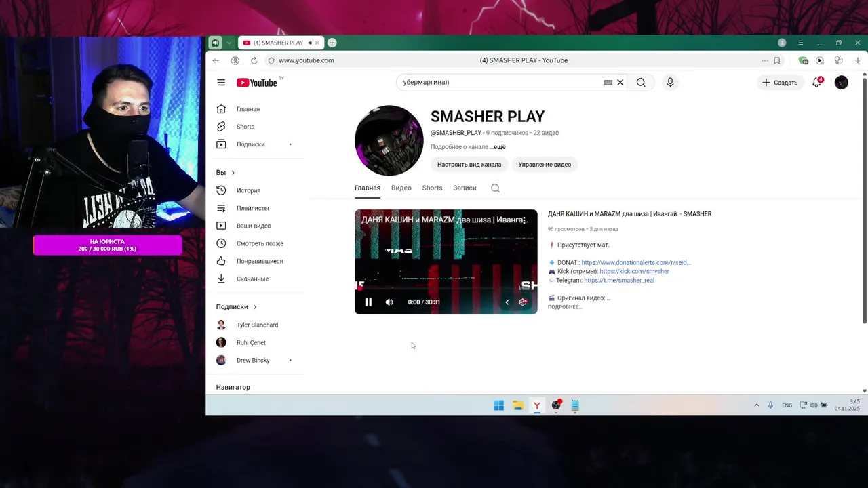
Task: Open Yandex home button in address bar
Action: tap(235, 60)
